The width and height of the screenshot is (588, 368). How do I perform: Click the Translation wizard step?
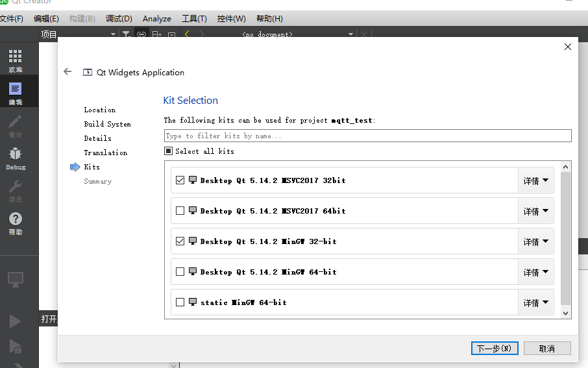(x=105, y=153)
